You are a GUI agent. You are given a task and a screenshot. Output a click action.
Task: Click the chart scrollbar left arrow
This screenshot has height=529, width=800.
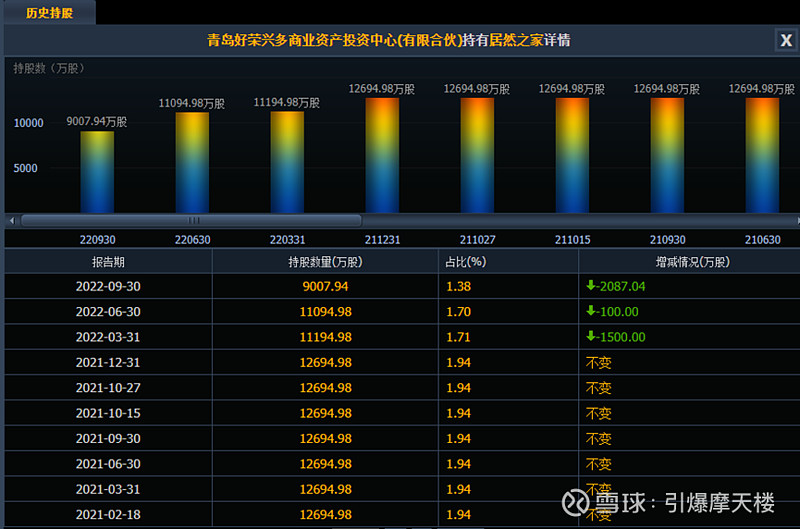12,220
